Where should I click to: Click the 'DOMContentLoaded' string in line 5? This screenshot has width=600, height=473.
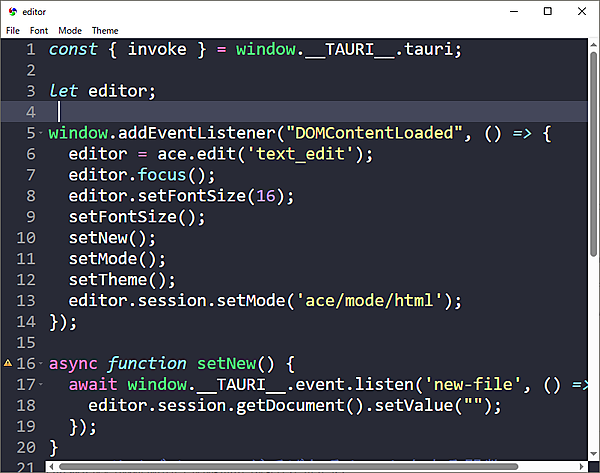[x=375, y=134]
